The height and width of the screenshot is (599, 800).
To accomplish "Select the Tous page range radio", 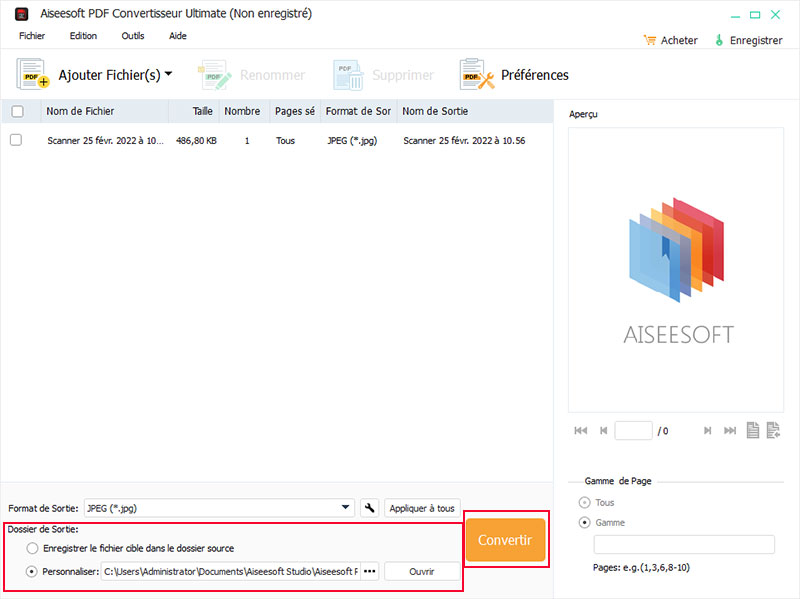I will tap(585, 503).
